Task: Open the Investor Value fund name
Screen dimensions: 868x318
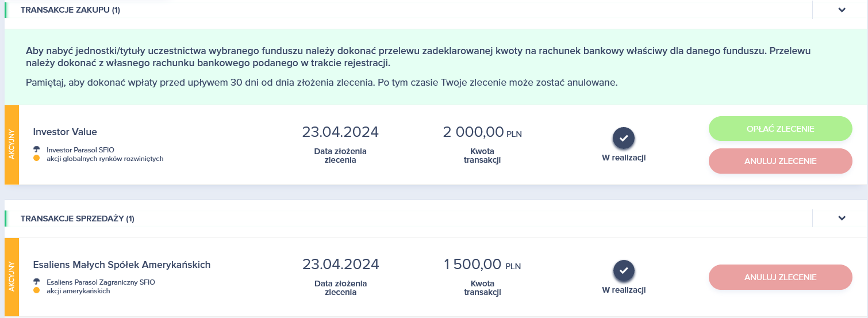Action: tap(65, 132)
